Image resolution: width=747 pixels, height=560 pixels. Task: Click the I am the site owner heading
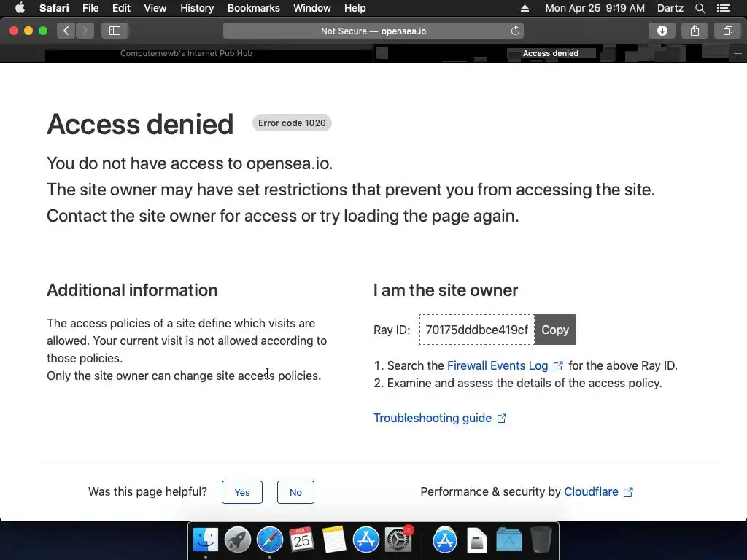pyautogui.click(x=446, y=290)
